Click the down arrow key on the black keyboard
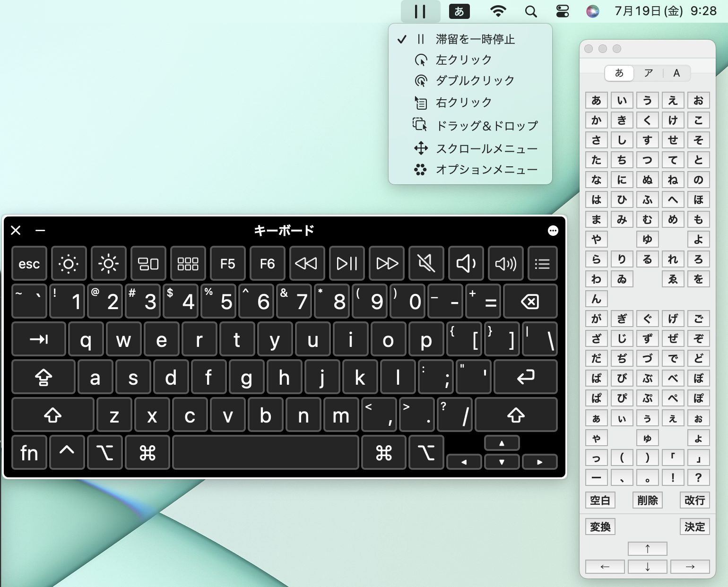 (502, 462)
